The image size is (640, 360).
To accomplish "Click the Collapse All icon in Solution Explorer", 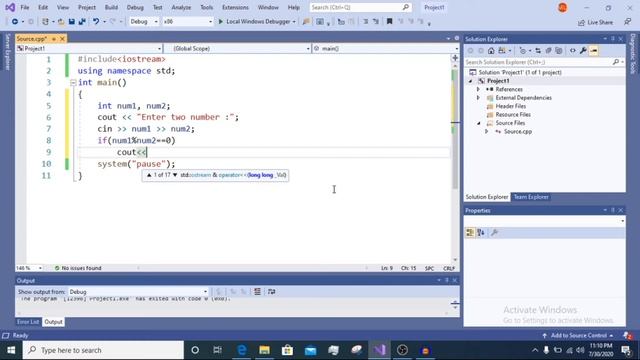I will pos(549,51).
